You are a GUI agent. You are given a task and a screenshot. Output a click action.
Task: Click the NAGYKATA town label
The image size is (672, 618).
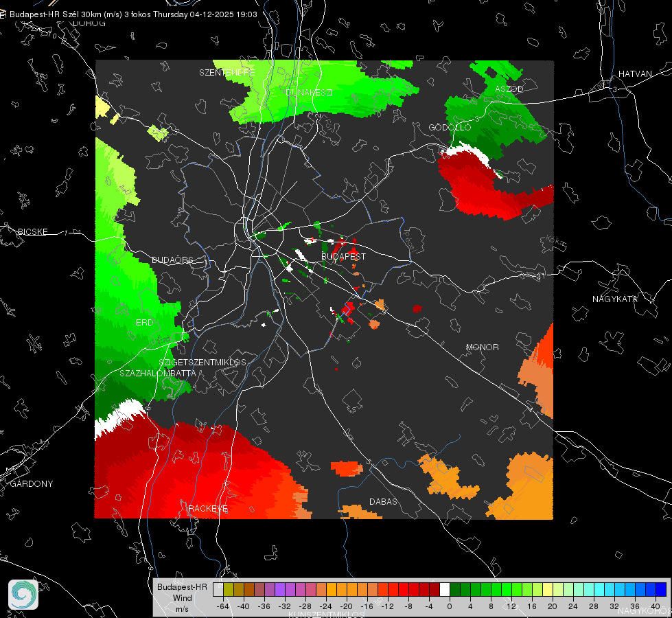(x=615, y=299)
